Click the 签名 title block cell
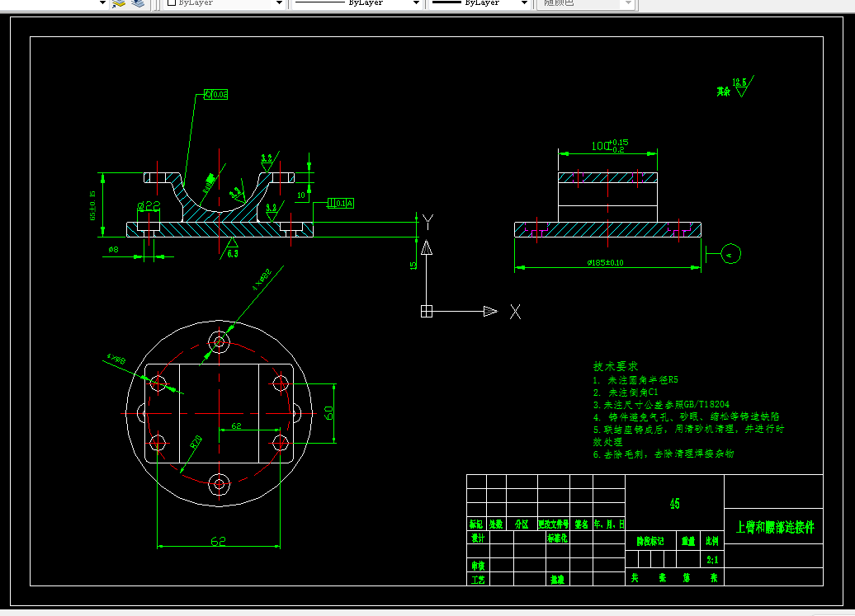Viewport: 855px width, 616px height. [581, 524]
